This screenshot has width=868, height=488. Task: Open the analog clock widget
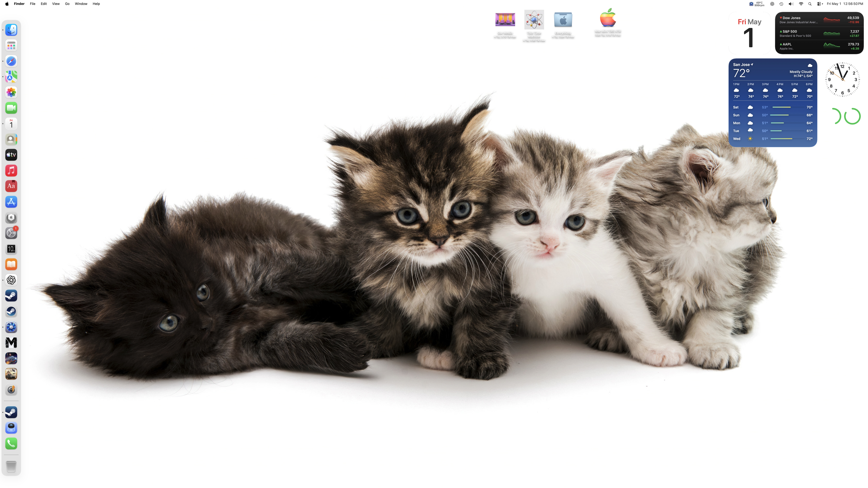tap(842, 80)
